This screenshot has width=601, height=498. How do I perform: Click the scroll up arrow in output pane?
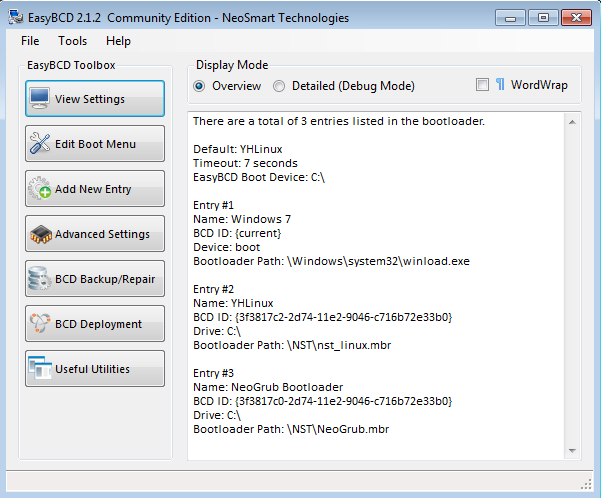pos(572,122)
